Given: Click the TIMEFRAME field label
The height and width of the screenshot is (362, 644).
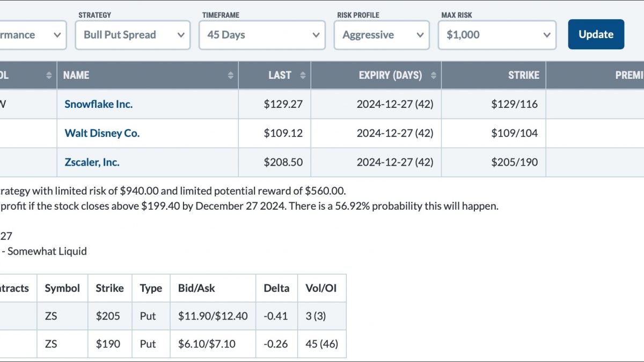Looking at the screenshot, I should click(x=221, y=15).
